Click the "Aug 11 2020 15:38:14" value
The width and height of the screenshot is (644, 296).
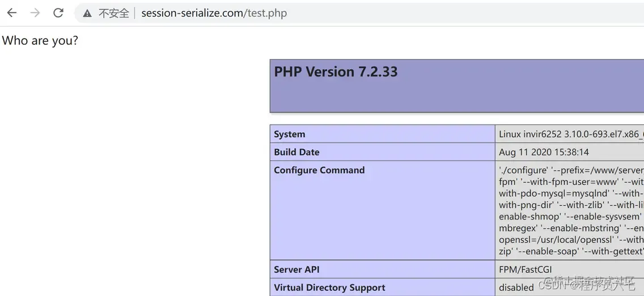tap(544, 153)
